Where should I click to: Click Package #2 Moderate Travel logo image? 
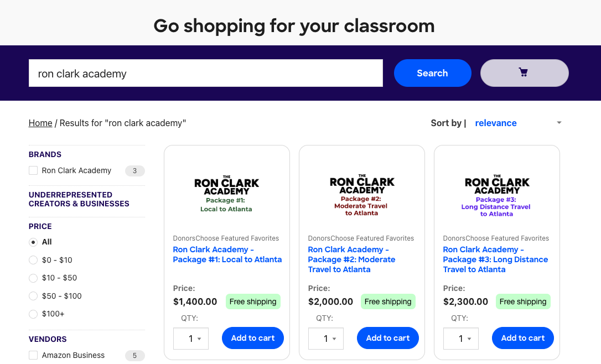point(361,196)
